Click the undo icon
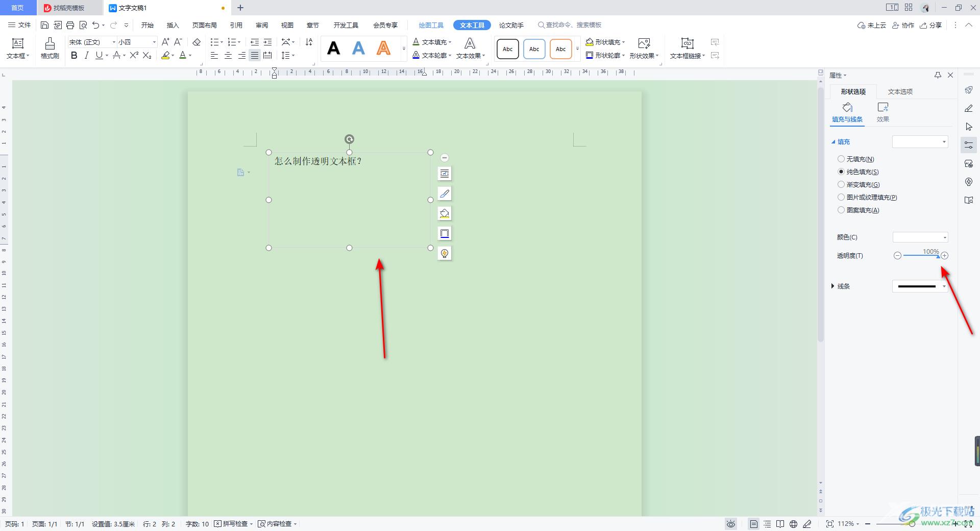Viewport: 980px width, 531px height. (95, 25)
